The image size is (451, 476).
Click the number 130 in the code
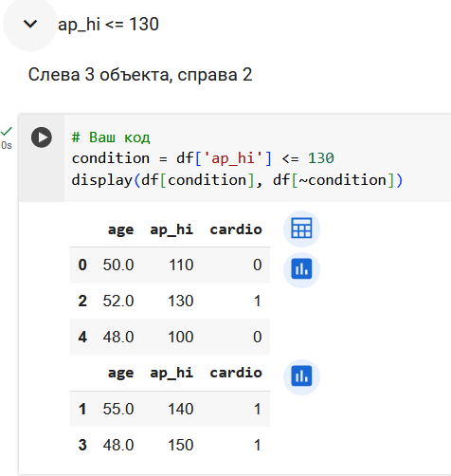coord(321,158)
